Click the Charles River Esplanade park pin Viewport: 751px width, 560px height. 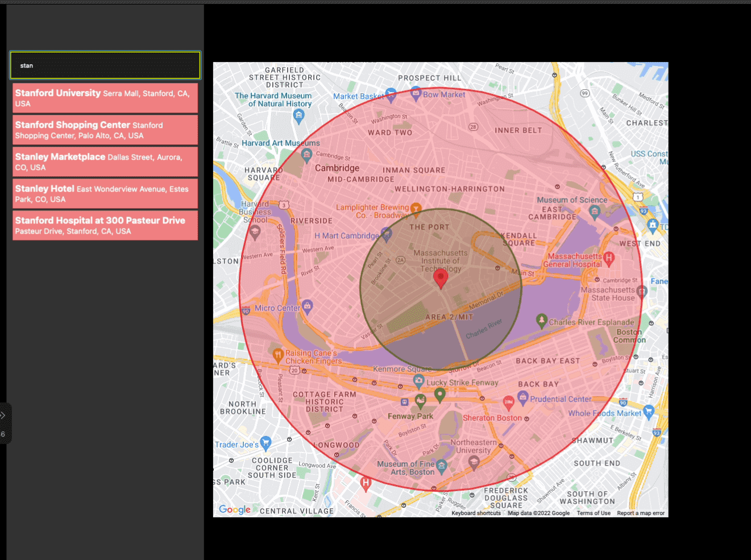(x=542, y=321)
